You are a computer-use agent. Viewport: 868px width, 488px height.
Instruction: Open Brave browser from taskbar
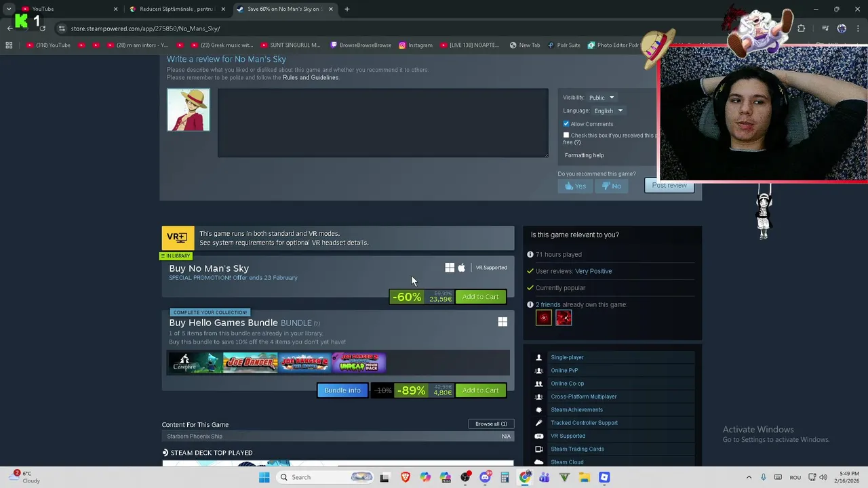(406, 477)
